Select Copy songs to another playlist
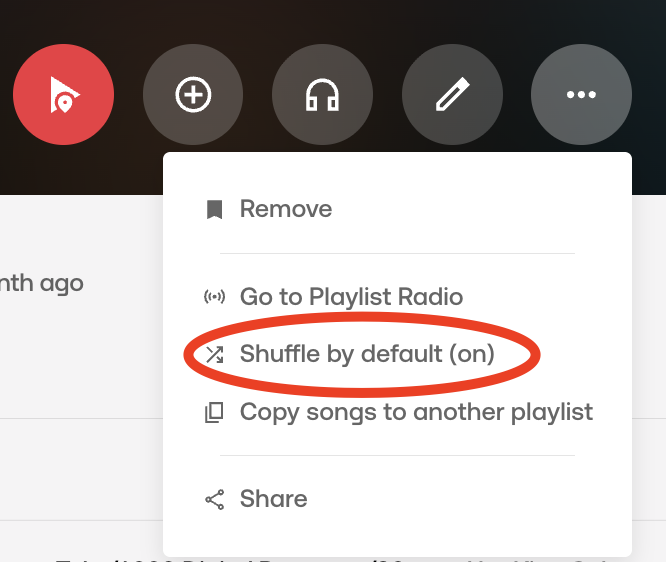 (416, 412)
